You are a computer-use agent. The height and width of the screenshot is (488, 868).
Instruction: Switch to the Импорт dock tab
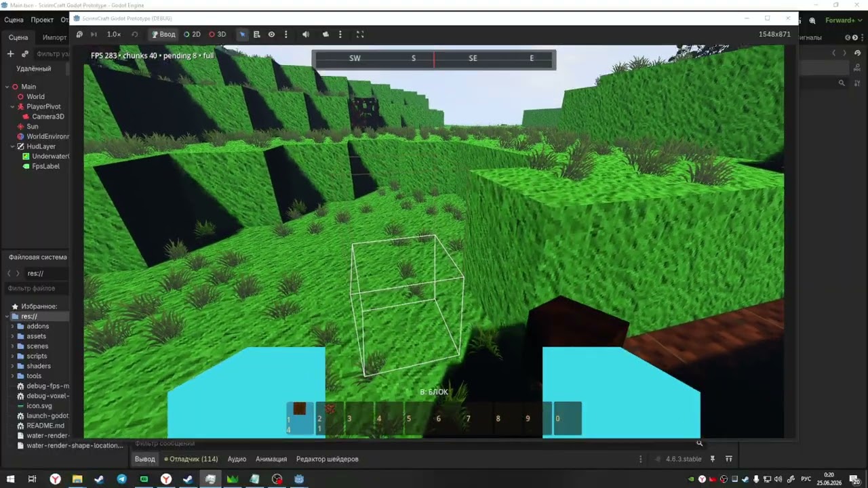[54, 37]
